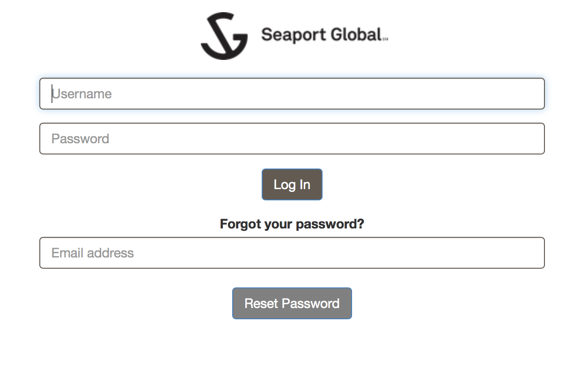
Task: Click the Seaport Global anchor logo icon
Action: point(224,36)
